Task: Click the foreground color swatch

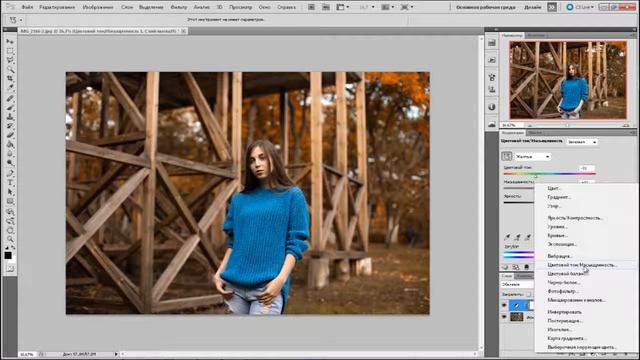Action: point(8,256)
